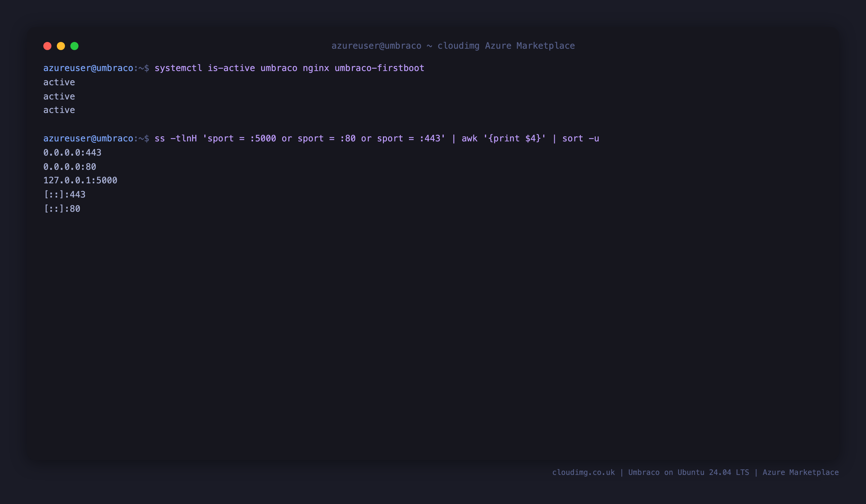Click the 'sort -u' part of the command
This screenshot has width=866, height=504.
tap(580, 138)
